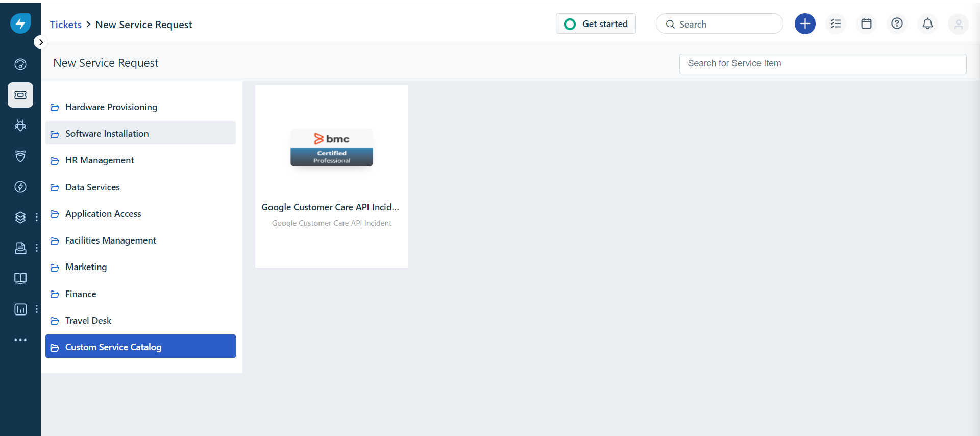The width and height of the screenshot is (980, 436).
Task: Click the global Search field
Action: tap(719, 24)
